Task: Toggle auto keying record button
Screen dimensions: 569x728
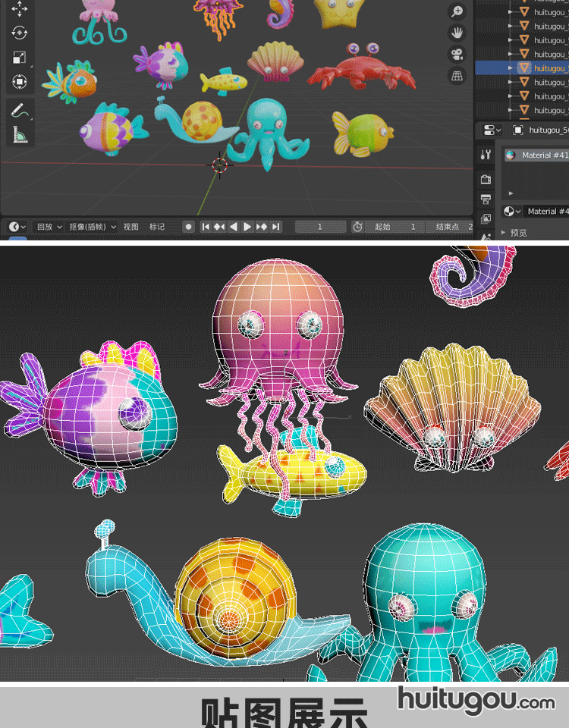Action: pos(188,227)
